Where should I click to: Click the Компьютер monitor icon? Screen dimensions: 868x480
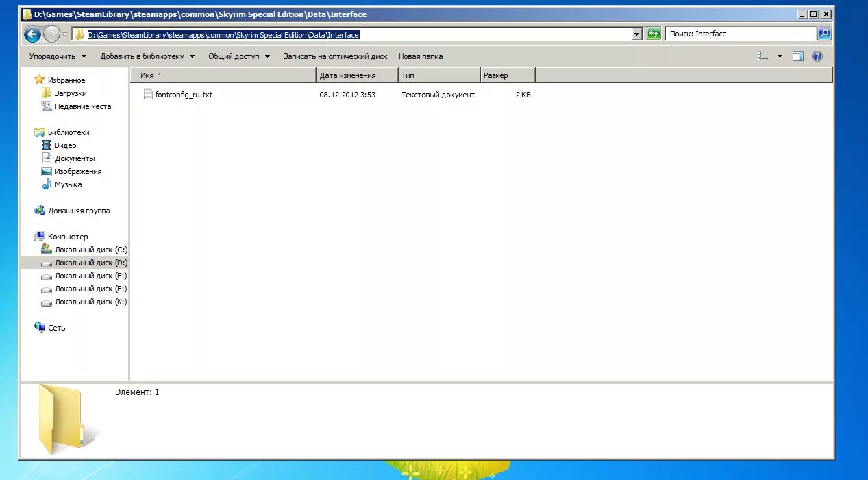coord(40,236)
